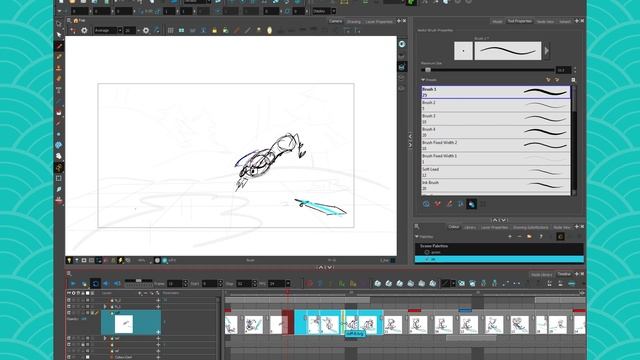Click the Maximum Size slider handle

pyautogui.click(x=428, y=70)
